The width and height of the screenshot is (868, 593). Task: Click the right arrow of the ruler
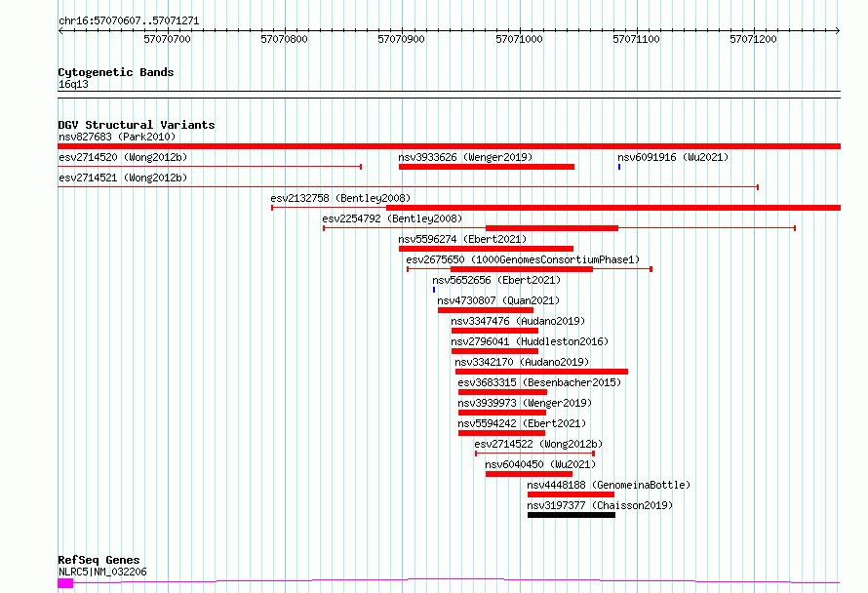click(838, 31)
